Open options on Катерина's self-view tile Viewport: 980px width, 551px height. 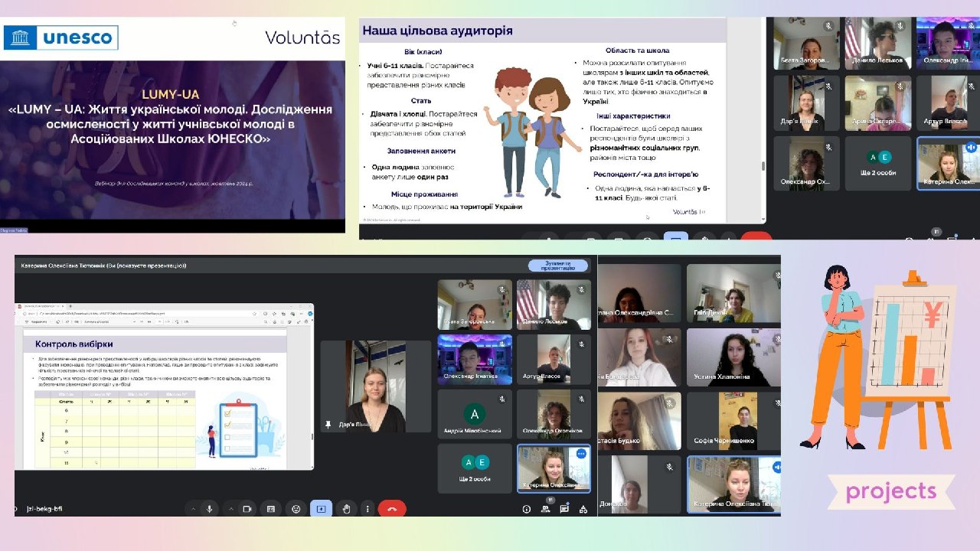point(581,454)
